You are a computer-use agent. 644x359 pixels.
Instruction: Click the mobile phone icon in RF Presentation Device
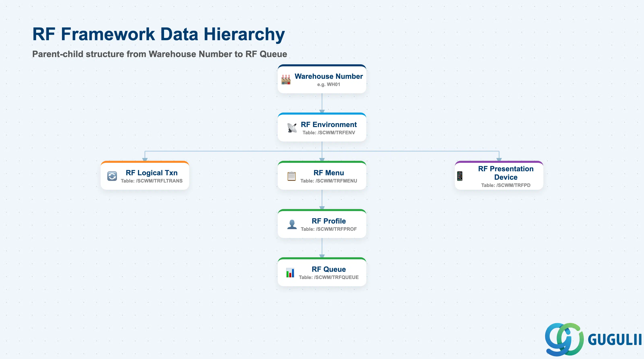coord(459,176)
